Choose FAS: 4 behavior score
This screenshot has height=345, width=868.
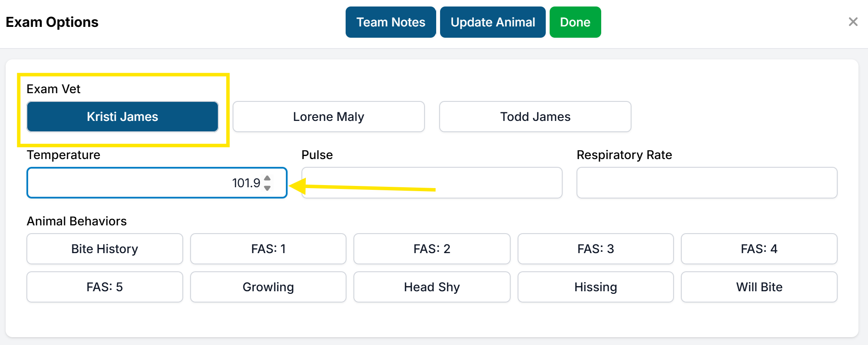(x=759, y=249)
